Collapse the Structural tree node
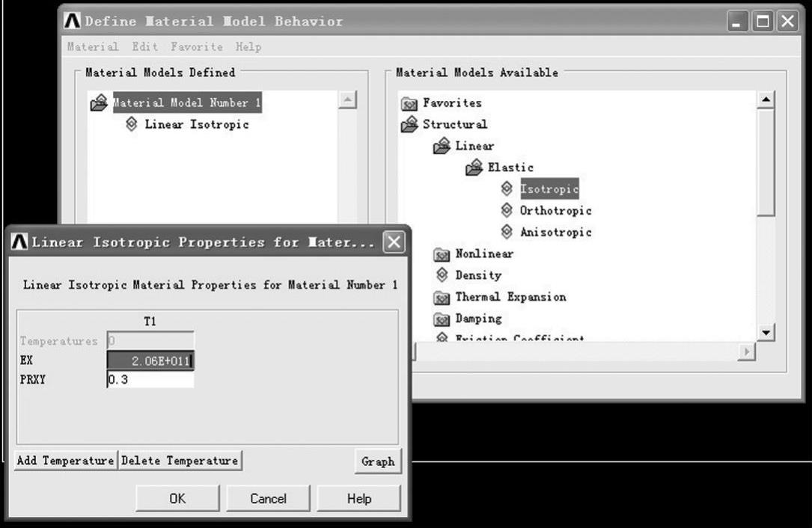This screenshot has height=528, width=812. (455, 124)
